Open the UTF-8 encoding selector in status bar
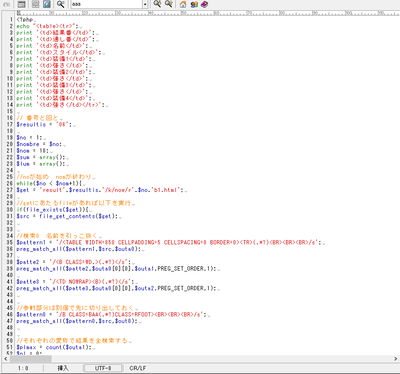This screenshot has width=400, height=374. click(103, 368)
